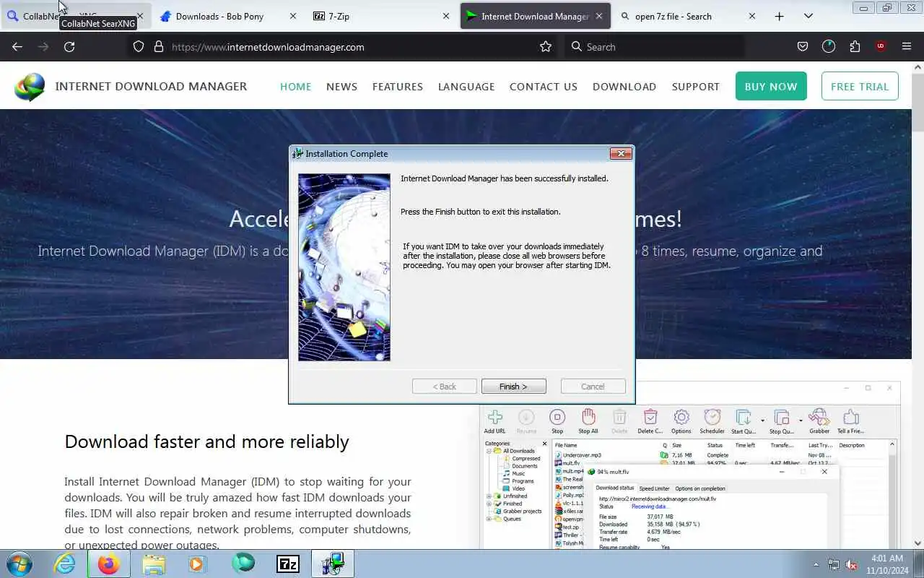This screenshot has height=578, width=924.
Task: Click the Download faster and more reliably heading
Action: 206,441
